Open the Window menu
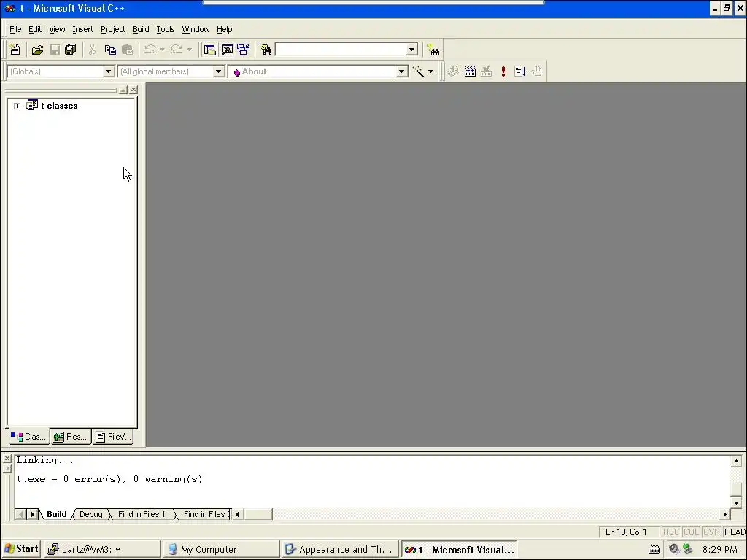This screenshot has height=560, width=747. pyautogui.click(x=196, y=29)
